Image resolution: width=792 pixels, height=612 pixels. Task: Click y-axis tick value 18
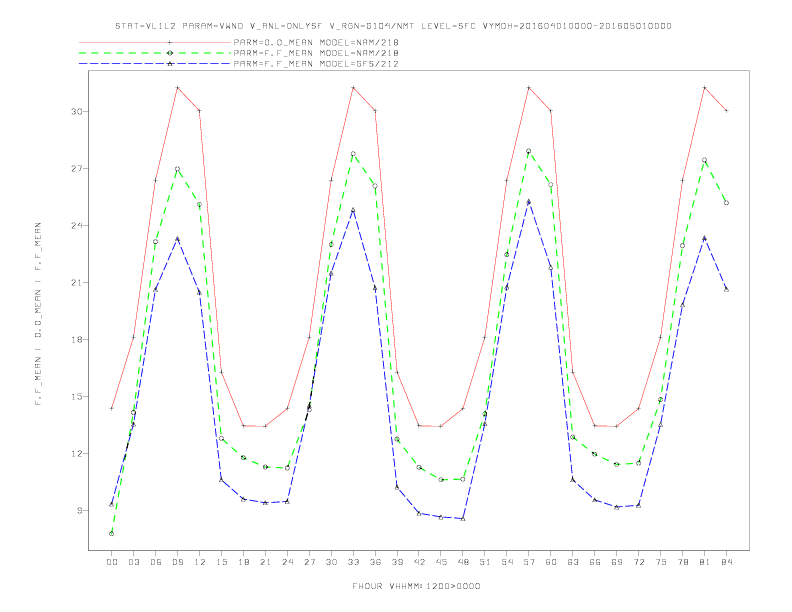point(77,340)
